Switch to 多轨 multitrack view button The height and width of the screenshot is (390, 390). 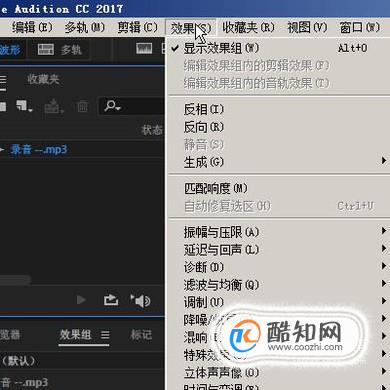tap(59, 50)
